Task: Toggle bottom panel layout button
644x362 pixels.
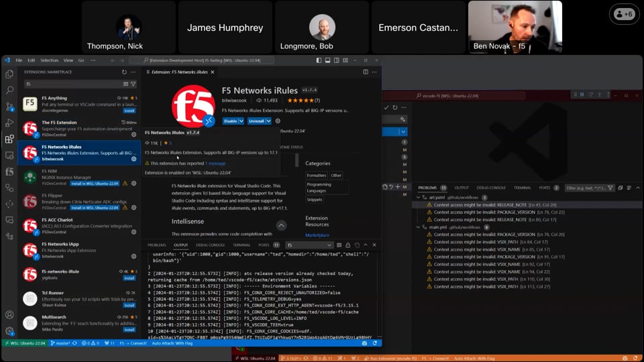Action: (328, 60)
